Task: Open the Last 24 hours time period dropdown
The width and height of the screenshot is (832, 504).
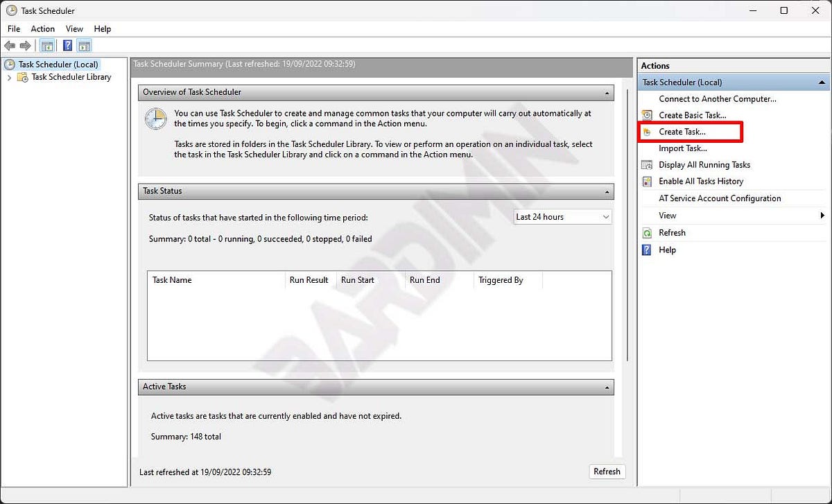Action: click(607, 216)
